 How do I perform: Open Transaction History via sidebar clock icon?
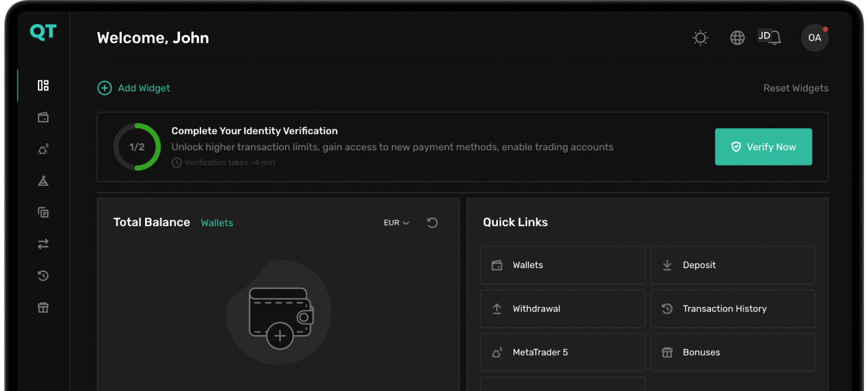[x=43, y=276]
